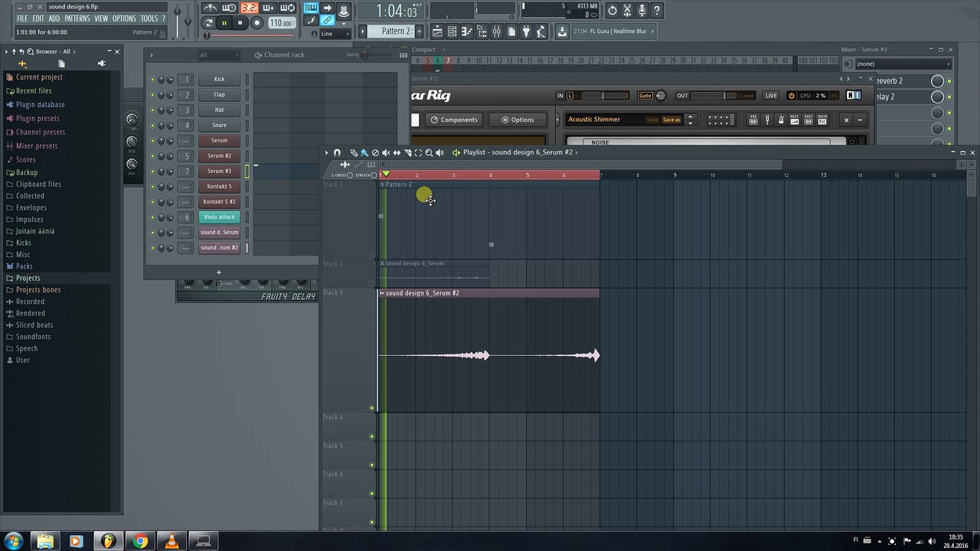Expand the Recent files browser folder
The height and width of the screenshot is (551, 980).
(34, 91)
